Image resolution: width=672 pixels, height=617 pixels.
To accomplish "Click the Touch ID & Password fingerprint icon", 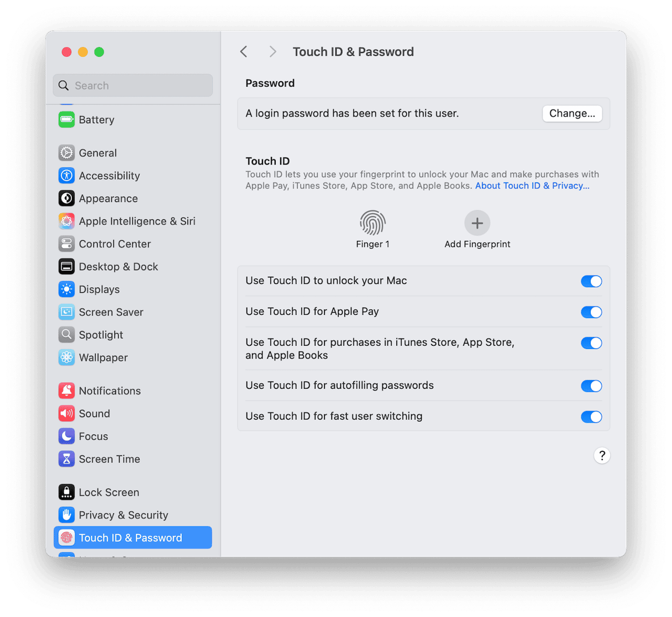I will point(66,537).
